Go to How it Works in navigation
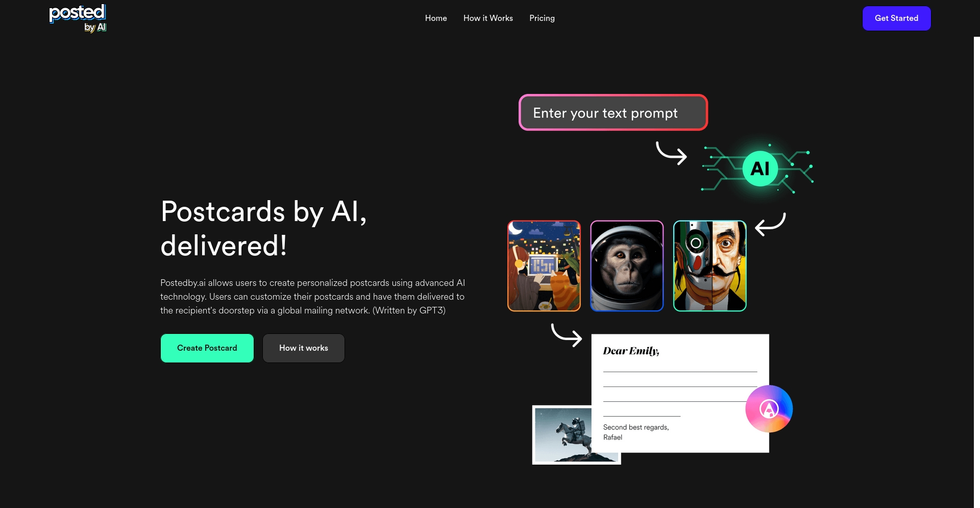Image resolution: width=980 pixels, height=508 pixels. pos(488,18)
